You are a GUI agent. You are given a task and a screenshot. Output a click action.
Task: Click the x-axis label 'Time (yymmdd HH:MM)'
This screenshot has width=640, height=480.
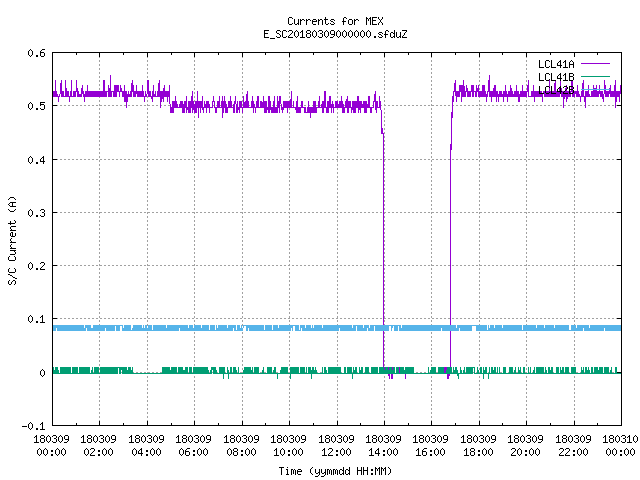(335, 471)
